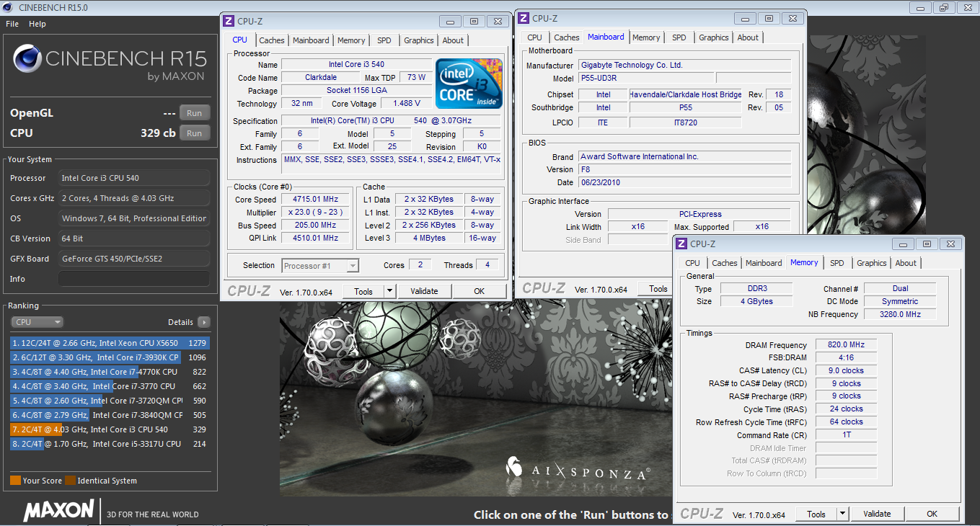
Task: Select SPD tab in Memory window
Action: pyautogui.click(x=837, y=263)
